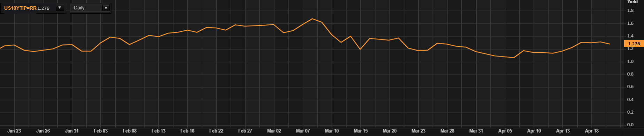Click the 1.0 yield axis value
This screenshot has width=644, height=136.
click(x=630, y=61)
